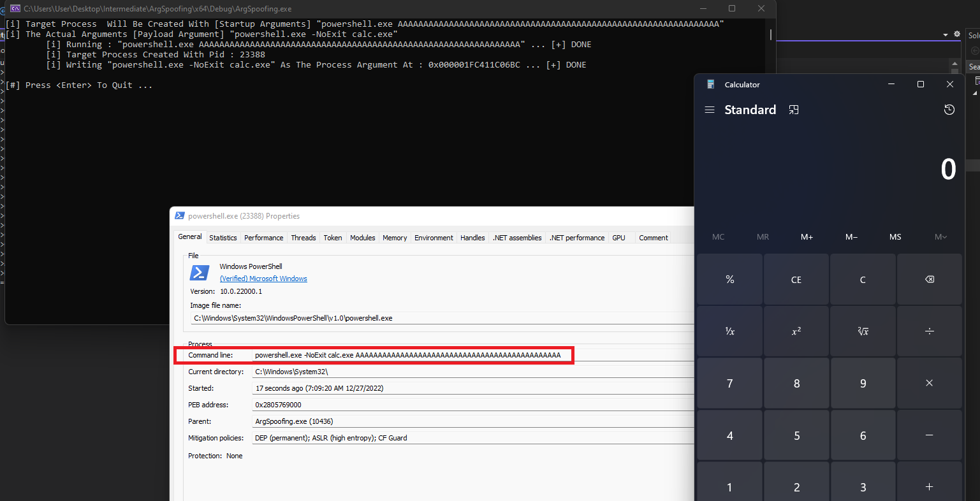
Task: Click the MC memory clear button
Action: pos(718,236)
